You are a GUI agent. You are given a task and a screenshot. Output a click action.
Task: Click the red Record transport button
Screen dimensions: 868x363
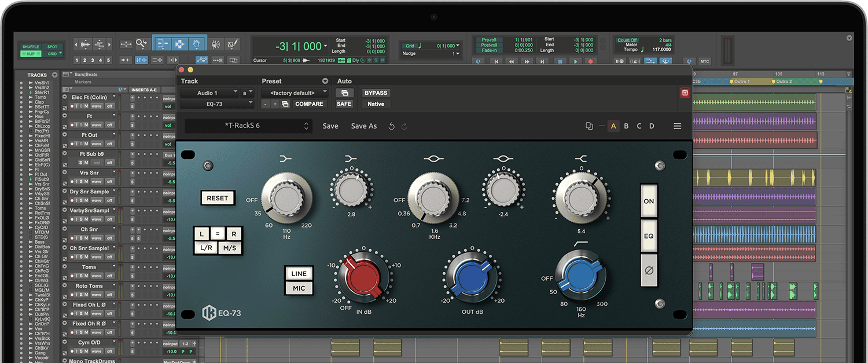pyautogui.click(x=590, y=61)
